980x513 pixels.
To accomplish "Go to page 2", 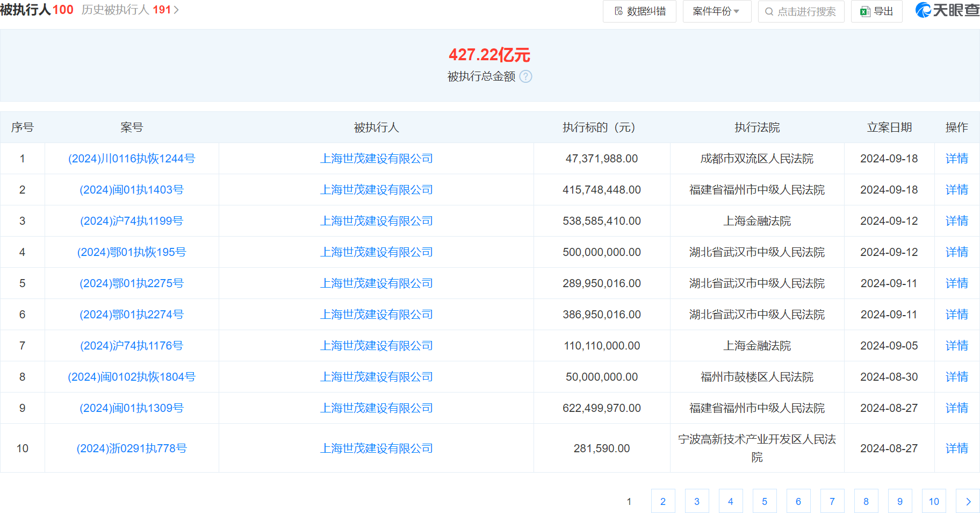I will click(663, 501).
